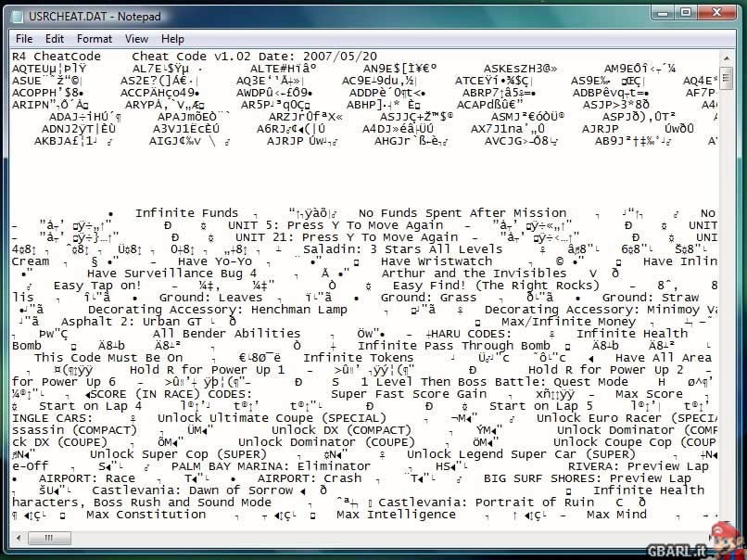The height and width of the screenshot is (560, 747).
Task: Click "Hold R for Power Up 2"
Action: [x=605, y=370]
